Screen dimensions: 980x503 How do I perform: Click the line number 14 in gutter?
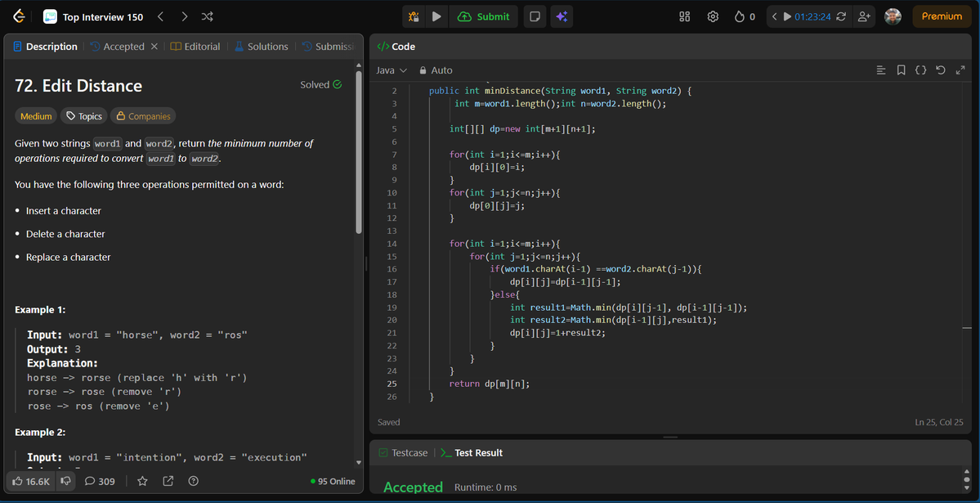point(392,244)
